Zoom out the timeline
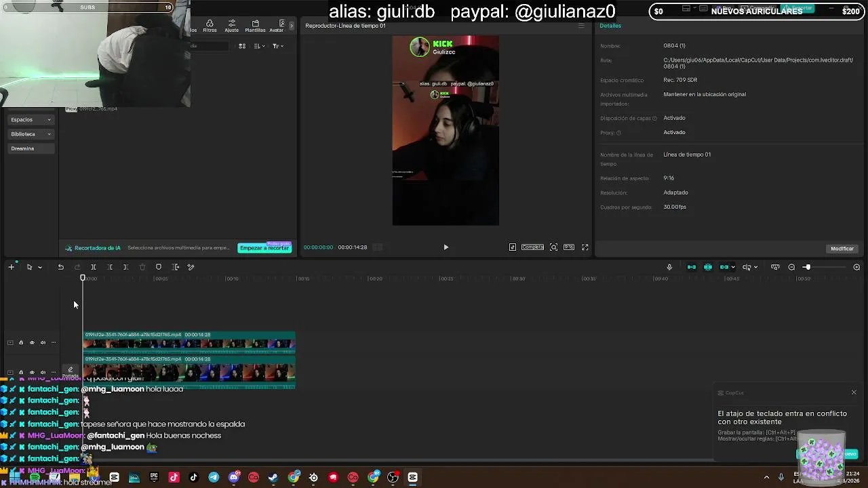 pos(791,267)
